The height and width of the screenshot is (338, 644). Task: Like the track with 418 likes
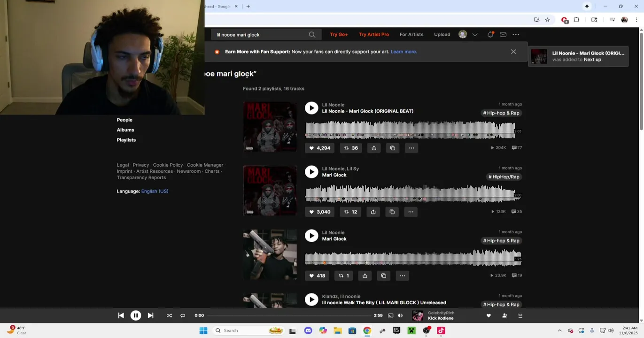(317, 276)
